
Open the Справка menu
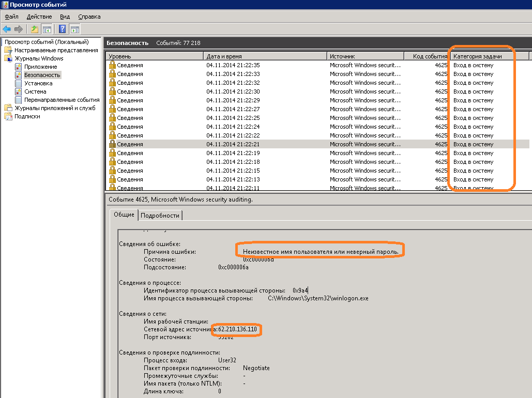[x=89, y=17]
